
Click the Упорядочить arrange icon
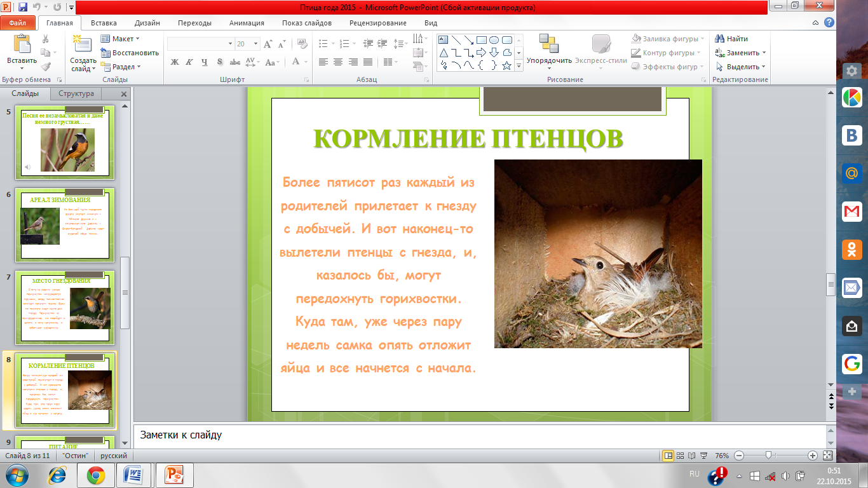coord(548,44)
